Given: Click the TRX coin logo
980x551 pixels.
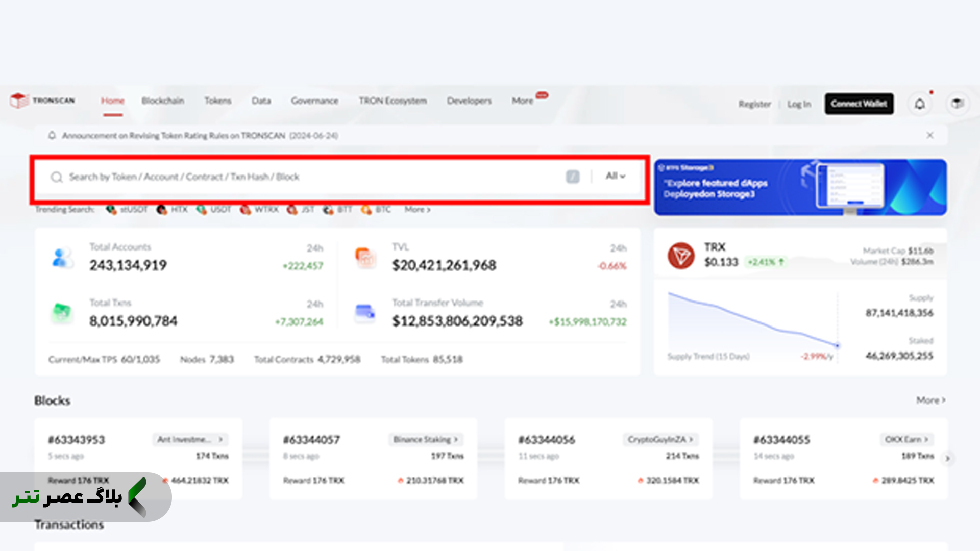Looking at the screenshot, I should [x=681, y=256].
